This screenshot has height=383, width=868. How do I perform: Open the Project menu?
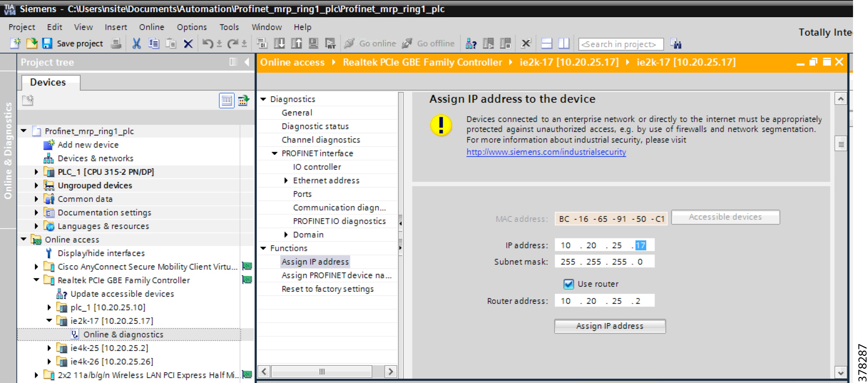tap(22, 27)
